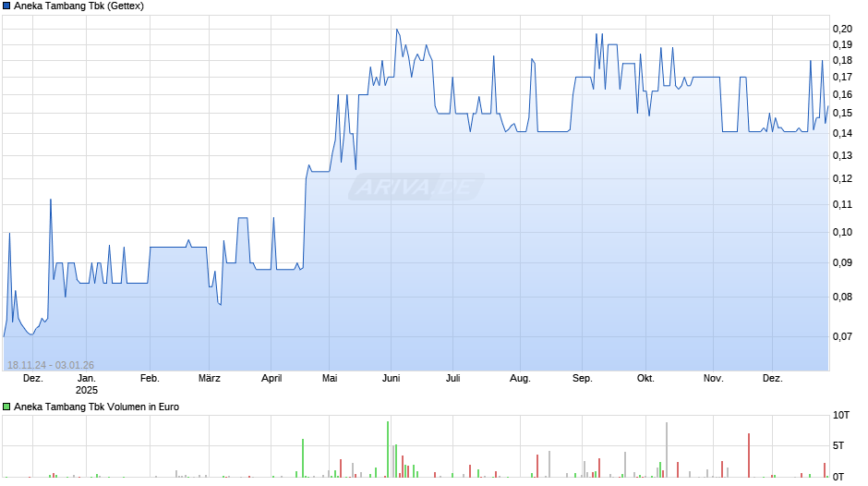Viewport: 868px width, 486px height.
Task: Click the 0,07 price axis value
Action: tap(842, 336)
